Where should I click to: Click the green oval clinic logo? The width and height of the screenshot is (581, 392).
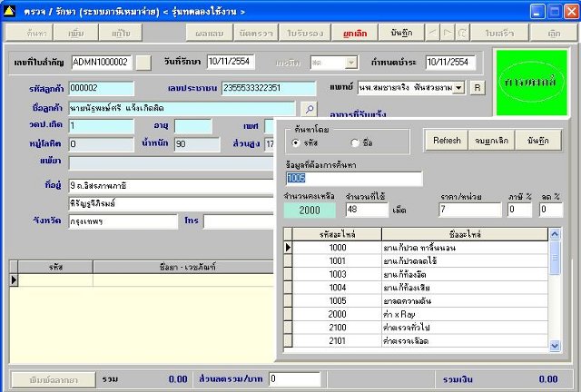coord(531,82)
